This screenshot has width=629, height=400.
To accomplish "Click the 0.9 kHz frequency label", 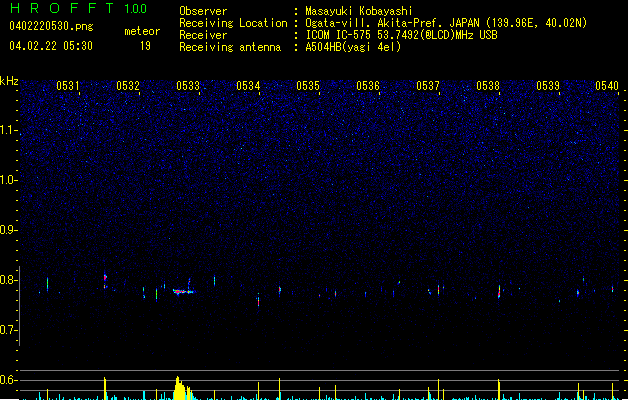I will (9, 230).
